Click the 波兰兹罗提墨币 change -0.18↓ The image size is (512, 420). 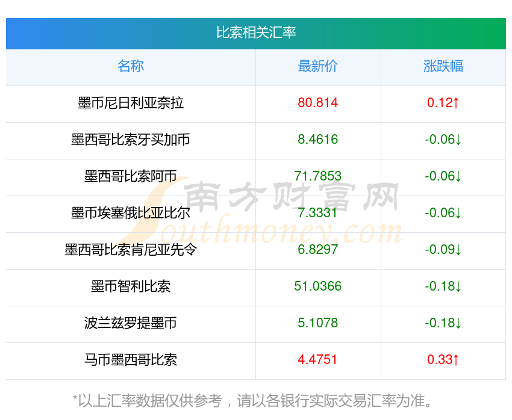[x=443, y=323]
